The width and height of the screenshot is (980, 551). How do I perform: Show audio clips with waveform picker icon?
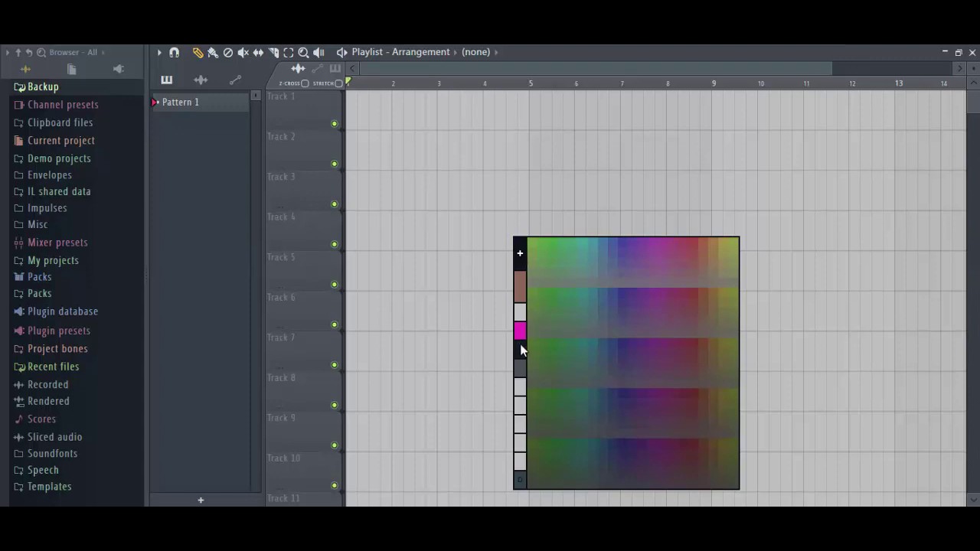[x=201, y=80]
